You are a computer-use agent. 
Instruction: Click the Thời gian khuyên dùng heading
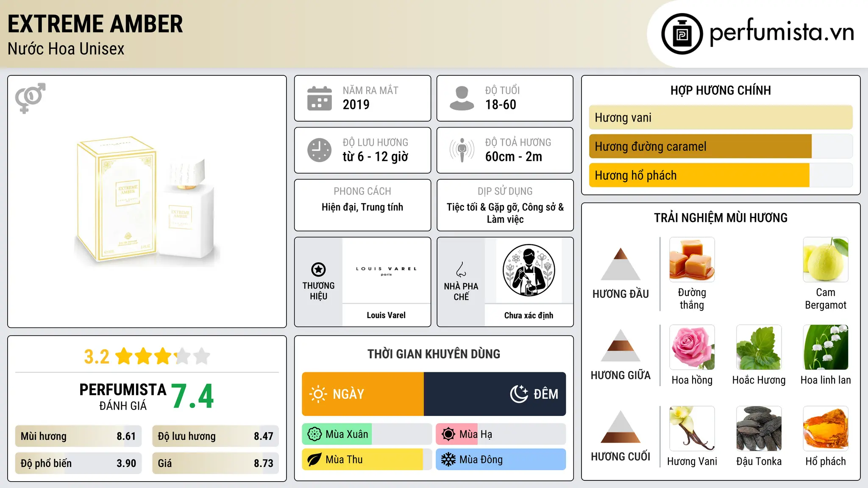(x=434, y=354)
